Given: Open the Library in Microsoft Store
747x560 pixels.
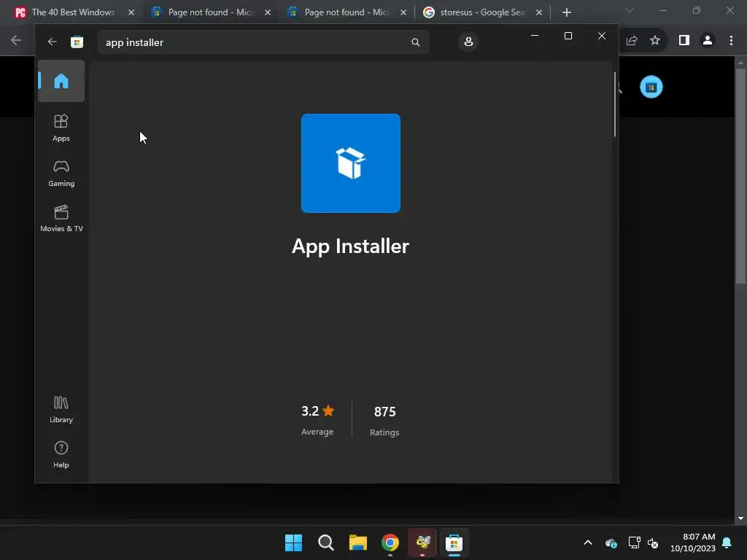Looking at the screenshot, I should (61, 409).
